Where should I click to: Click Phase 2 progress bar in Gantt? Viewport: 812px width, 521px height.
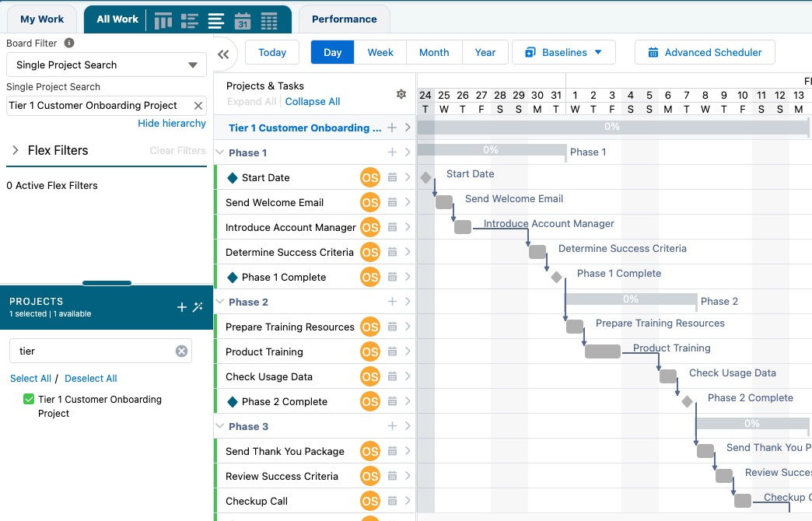pos(632,299)
